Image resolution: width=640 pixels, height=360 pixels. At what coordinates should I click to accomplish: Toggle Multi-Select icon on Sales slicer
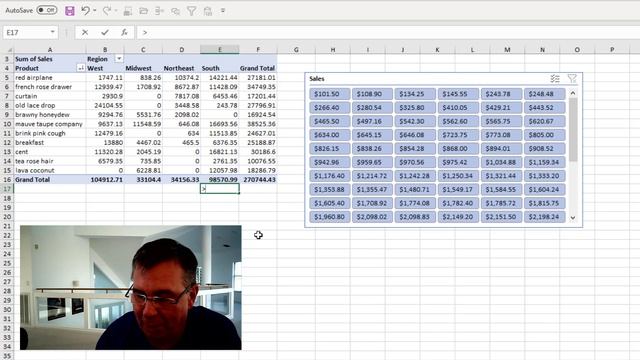tap(555, 79)
